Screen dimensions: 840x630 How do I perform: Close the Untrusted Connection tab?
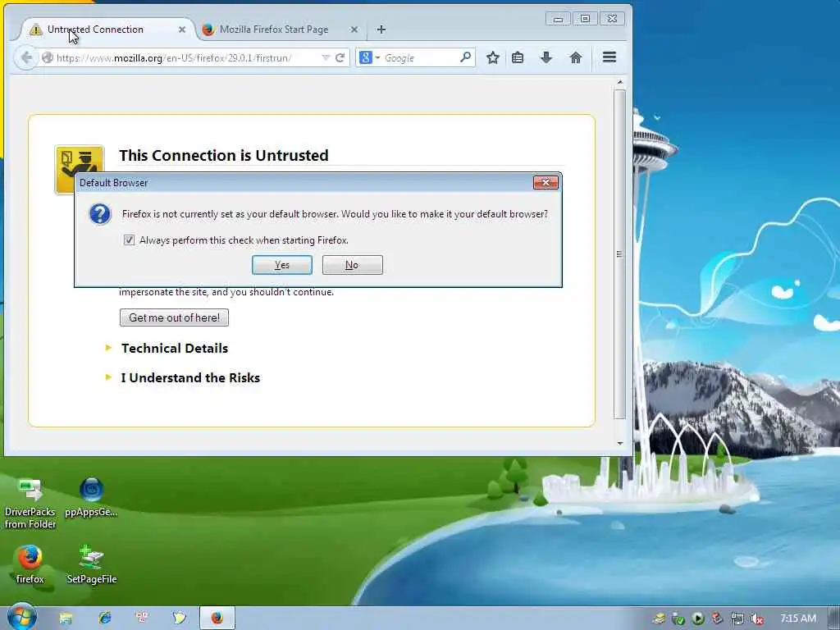pos(182,30)
